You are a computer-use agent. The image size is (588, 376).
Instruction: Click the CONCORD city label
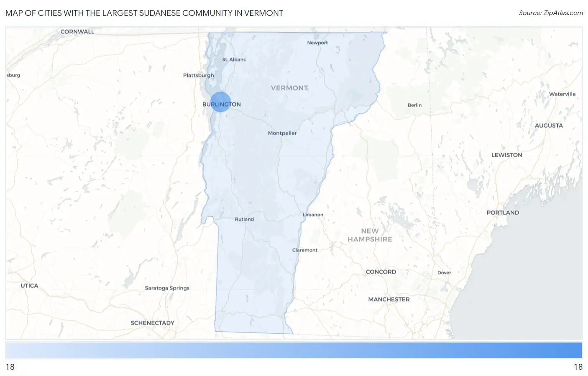click(x=381, y=272)
